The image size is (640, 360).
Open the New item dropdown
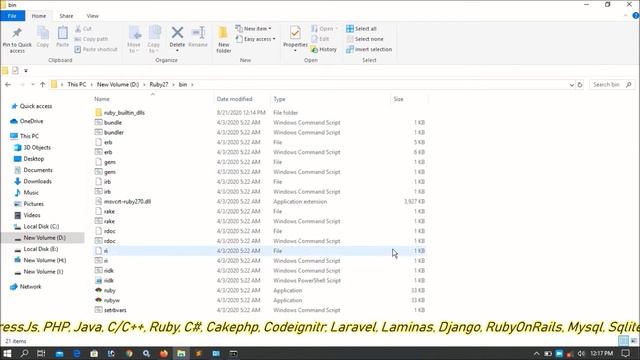click(x=253, y=29)
